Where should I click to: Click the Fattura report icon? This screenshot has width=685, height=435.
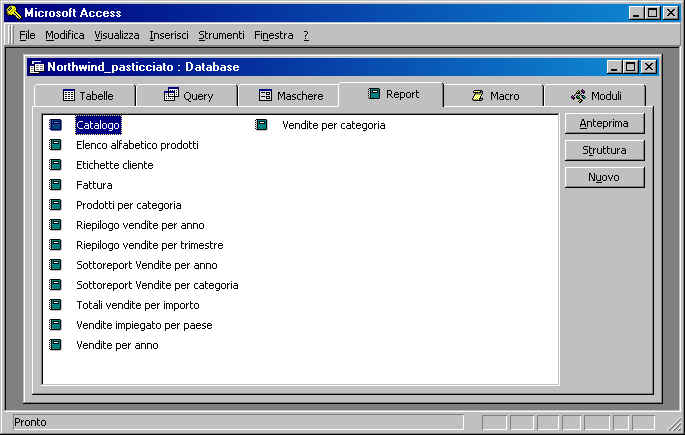point(56,185)
